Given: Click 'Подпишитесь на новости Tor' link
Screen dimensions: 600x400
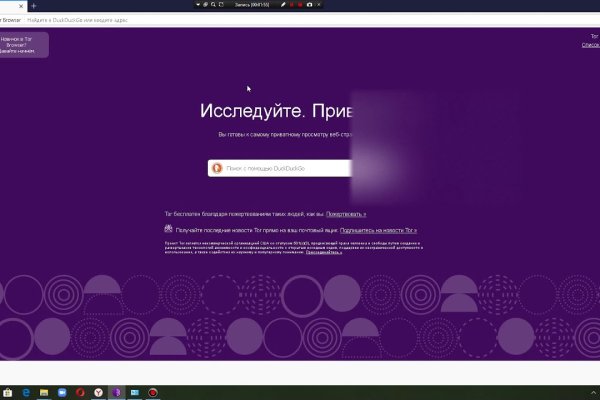Looking at the screenshot, I should click(x=378, y=230).
